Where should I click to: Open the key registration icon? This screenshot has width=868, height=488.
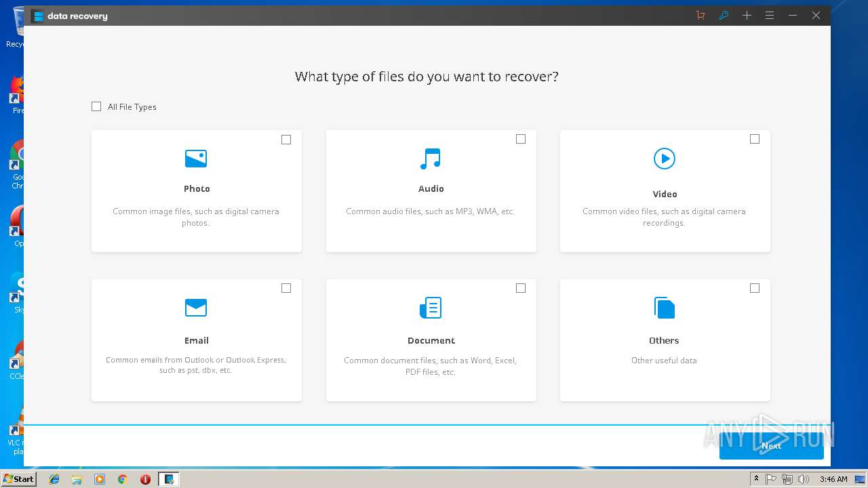(724, 16)
